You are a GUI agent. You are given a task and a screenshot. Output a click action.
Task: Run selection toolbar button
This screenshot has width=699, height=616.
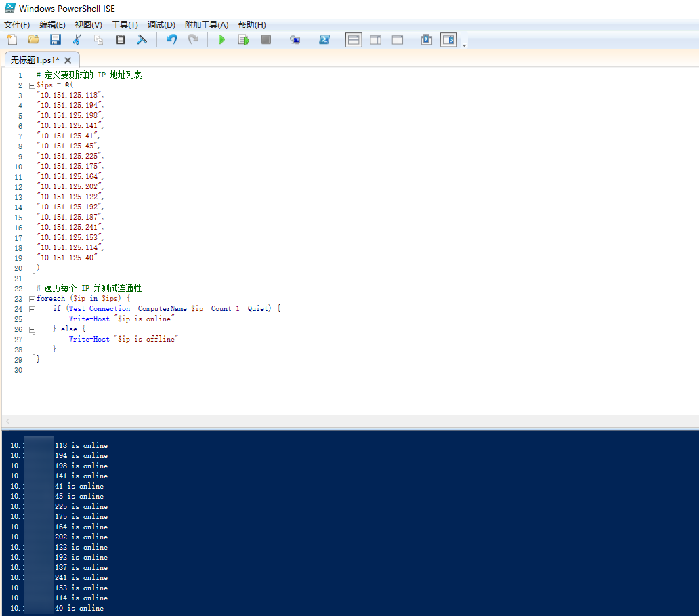pyautogui.click(x=243, y=40)
